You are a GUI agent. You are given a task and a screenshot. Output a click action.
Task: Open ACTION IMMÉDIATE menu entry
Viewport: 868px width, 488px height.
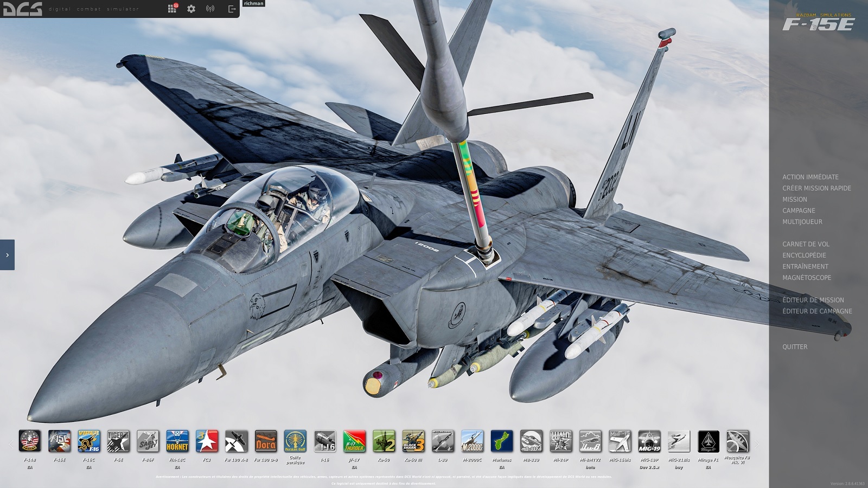pyautogui.click(x=810, y=177)
